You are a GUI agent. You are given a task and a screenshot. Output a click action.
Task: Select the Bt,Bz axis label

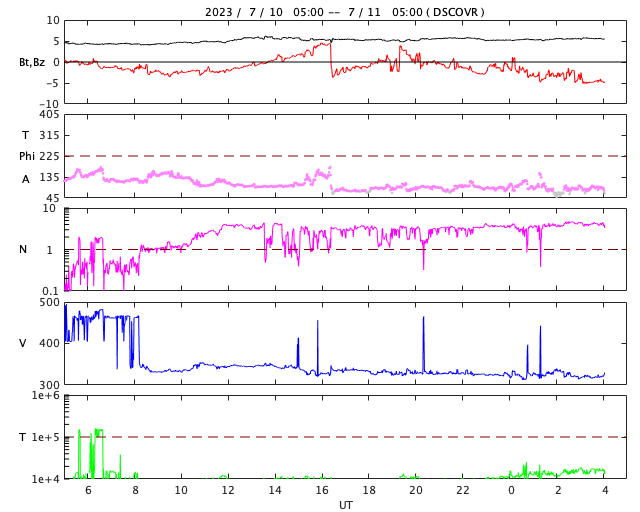click(x=32, y=62)
